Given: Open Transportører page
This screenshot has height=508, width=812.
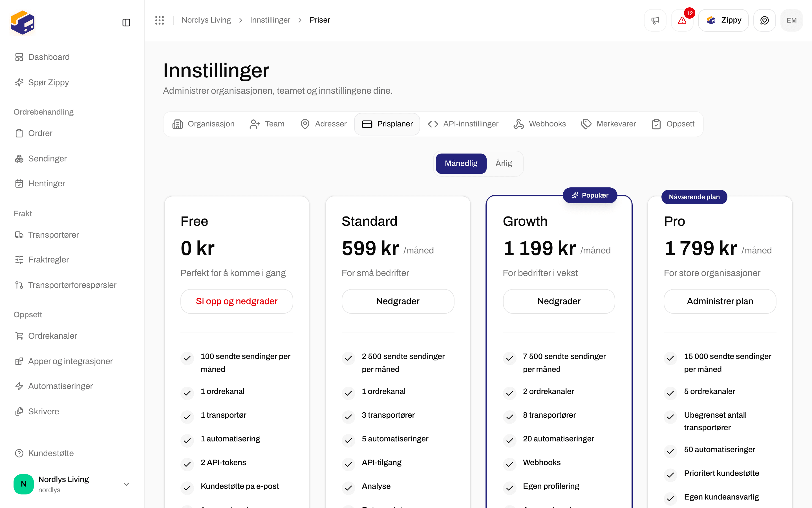Looking at the screenshot, I should (x=47, y=235).
